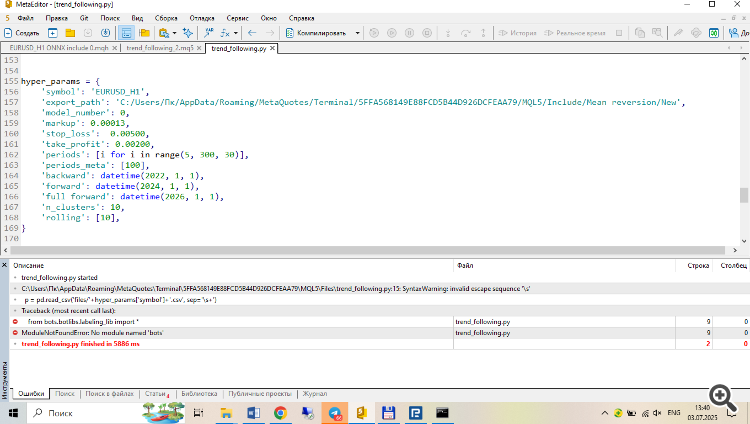
Task: Click the navigate forward arrow icon
Action: pyautogui.click(x=270, y=33)
